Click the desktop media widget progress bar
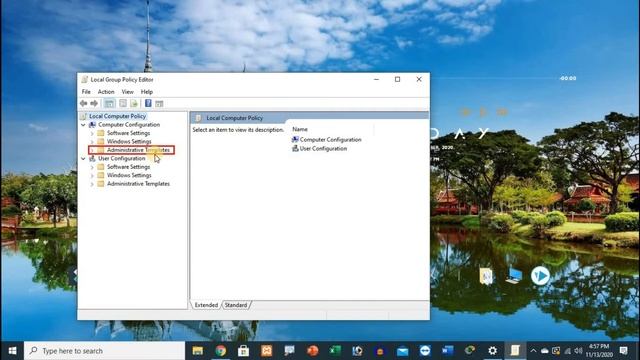The width and height of the screenshot is (640, 360). (494, 78)
